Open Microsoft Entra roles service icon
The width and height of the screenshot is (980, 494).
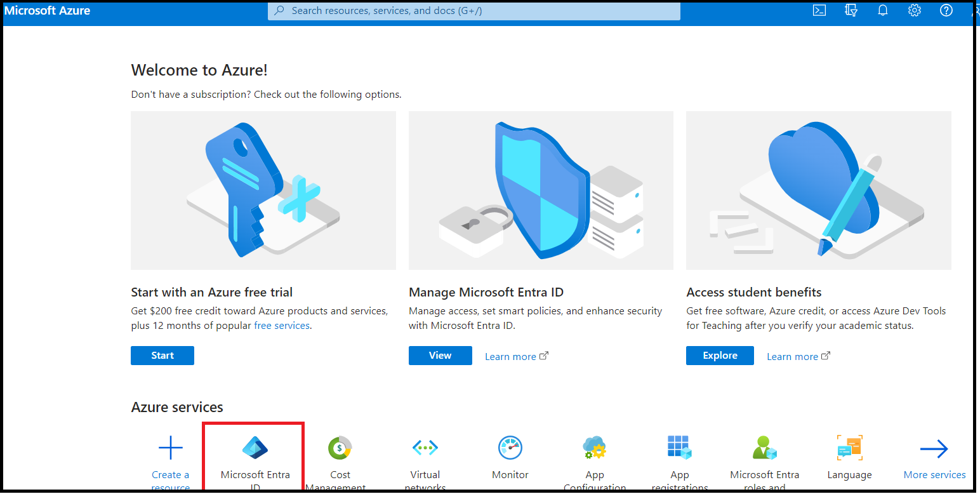click(x=764, y=448)
